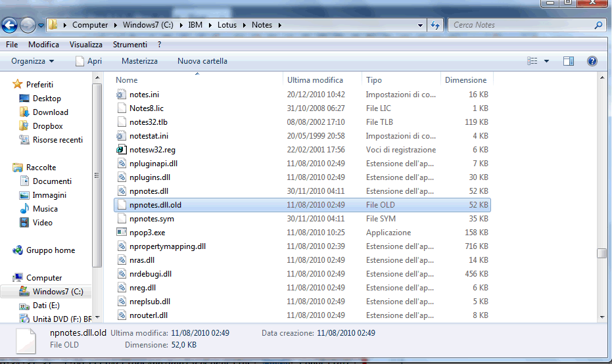Select Preferiti in the navigation pane
612x364 pixels.
39,84
